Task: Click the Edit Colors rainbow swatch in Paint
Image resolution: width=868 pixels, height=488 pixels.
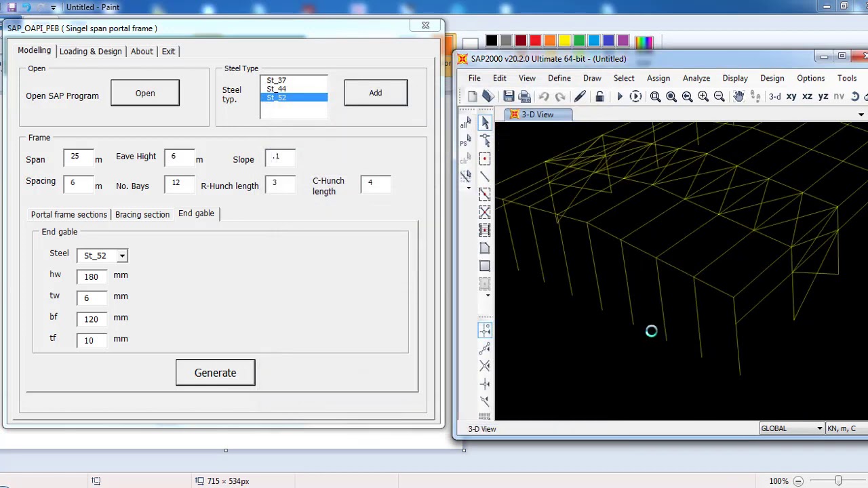Action: pyautogui.click(x=644, y=42)
